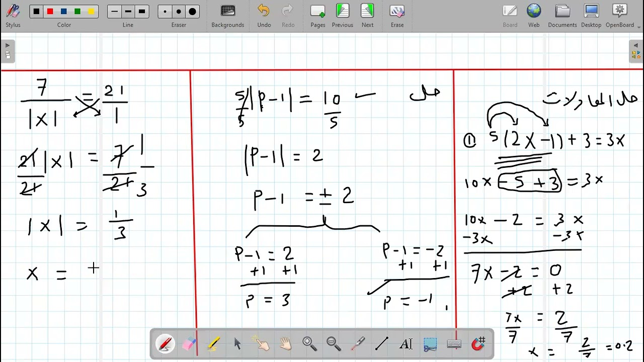Set thin line width
The width and height of the screenshot is (644, 362).
click(x=115, y=12)
